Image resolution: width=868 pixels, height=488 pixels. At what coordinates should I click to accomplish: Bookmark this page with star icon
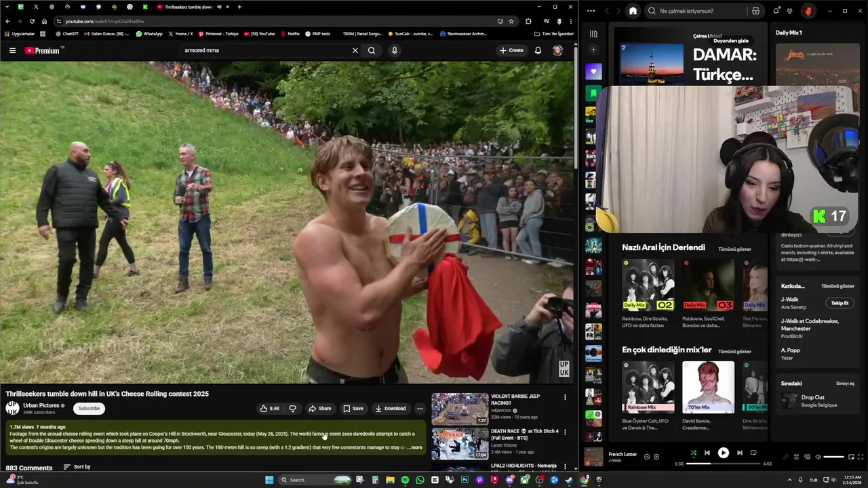click(x=511, y=21)
